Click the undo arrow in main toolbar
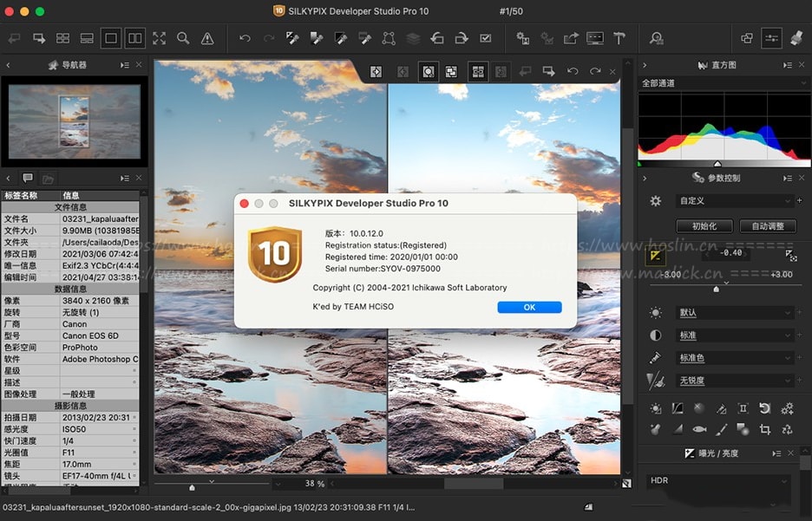The image size is (812, 521). pos(245,38)
